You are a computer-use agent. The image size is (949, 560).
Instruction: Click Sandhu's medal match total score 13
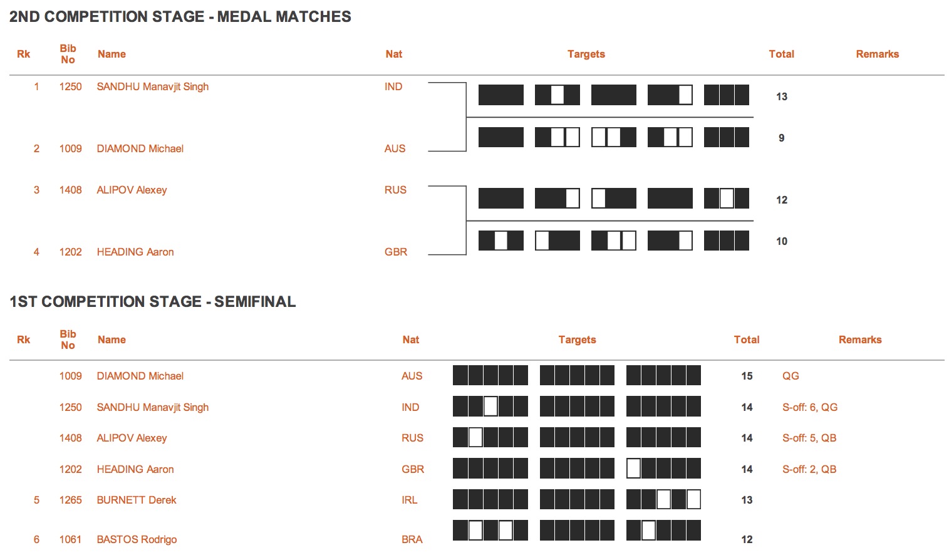click(x=782, y=96)
